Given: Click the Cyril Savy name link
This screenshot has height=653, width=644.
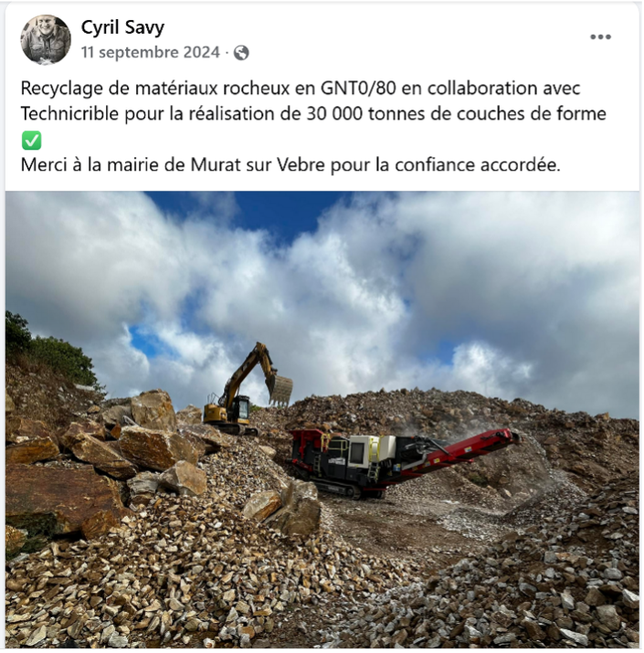Looking at the screenshot, I should [122, 27].
